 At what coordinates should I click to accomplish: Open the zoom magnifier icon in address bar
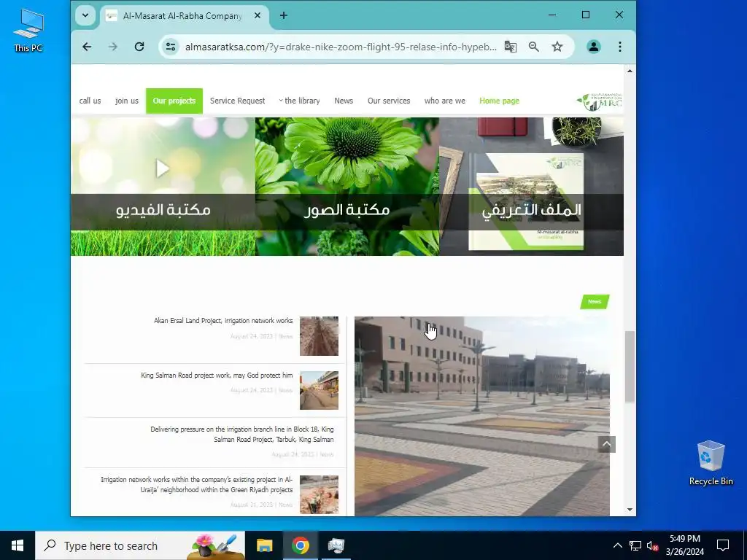point(533,47)
